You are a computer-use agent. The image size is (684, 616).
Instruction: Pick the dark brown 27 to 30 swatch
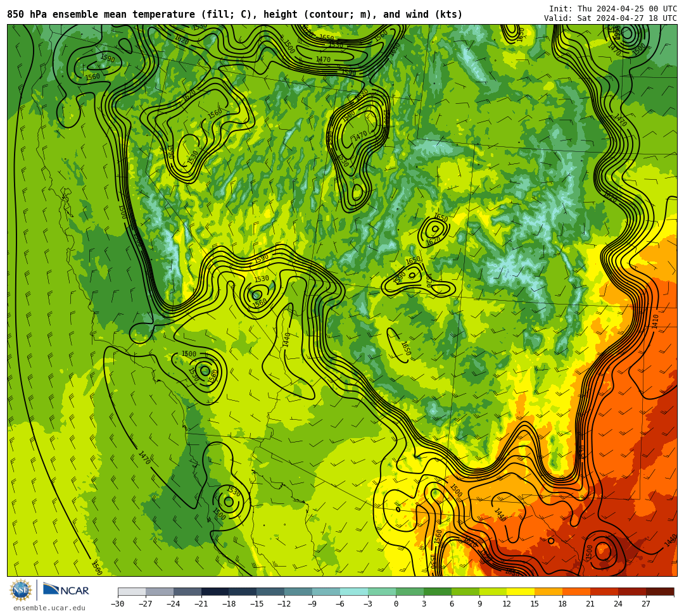660,591
